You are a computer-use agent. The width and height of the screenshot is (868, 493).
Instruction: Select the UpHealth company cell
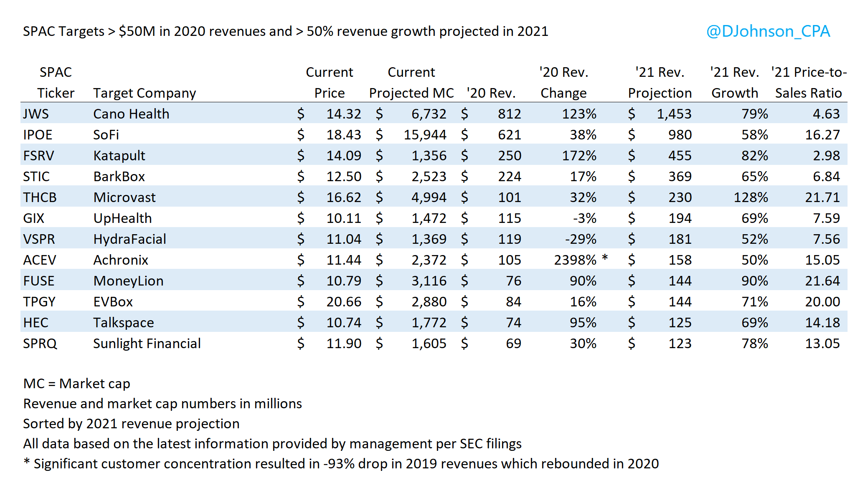(122, 218)
